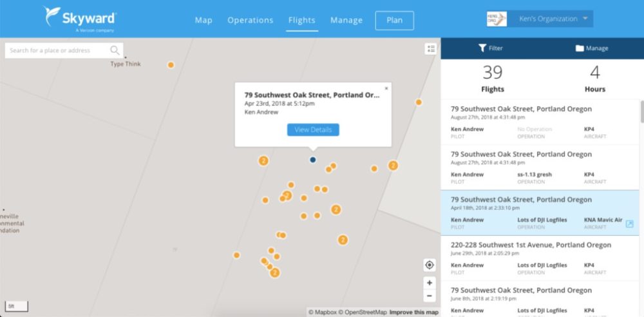Click the search magnifier icon
This screenshot has width=644, height=317.
tap(115, 50)
